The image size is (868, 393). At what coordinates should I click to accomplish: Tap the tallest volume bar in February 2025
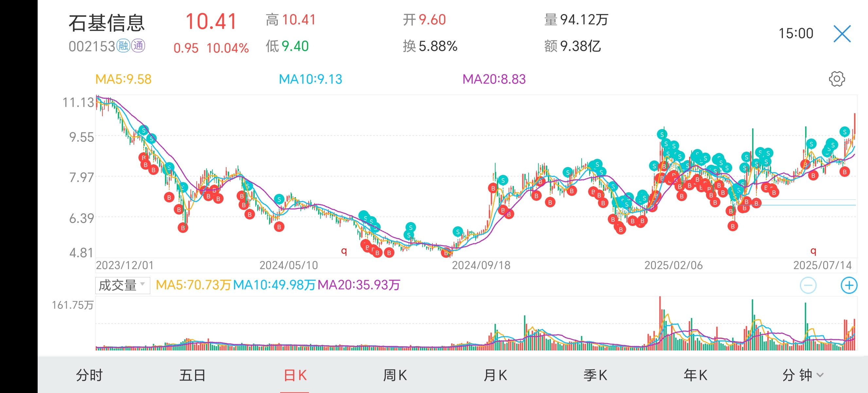click(x=660, y=323)
